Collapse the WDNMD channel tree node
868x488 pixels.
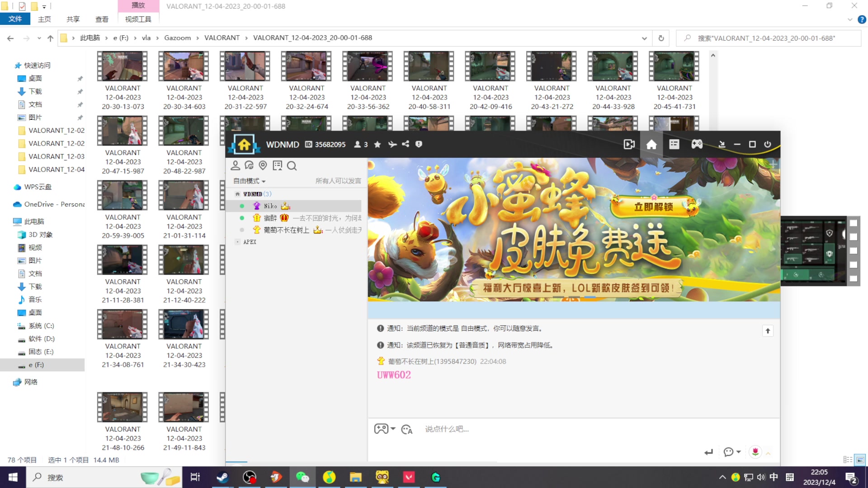click(x=237, y=194)
